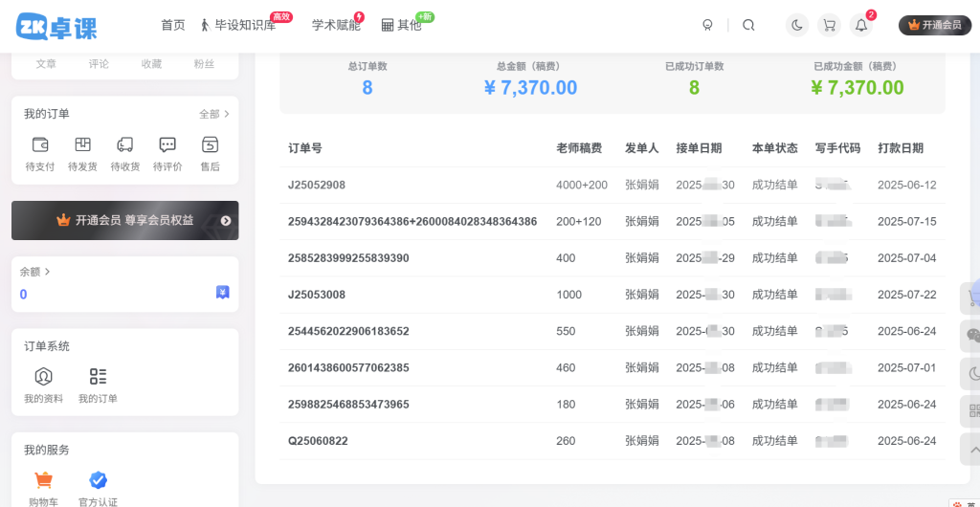Open 待支付 wallet icon
980x507 pixels.
tap(40, 144)
